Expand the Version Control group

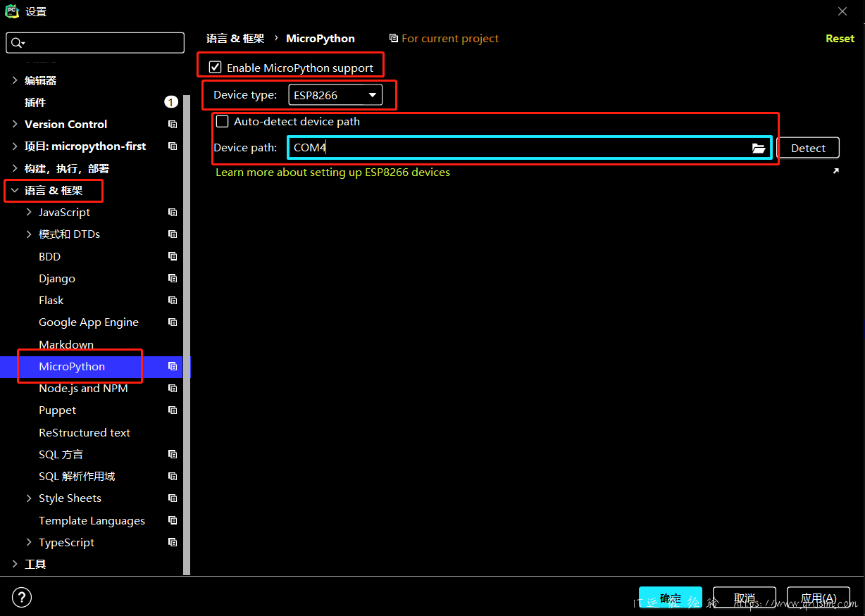click(x=15, y=124)
